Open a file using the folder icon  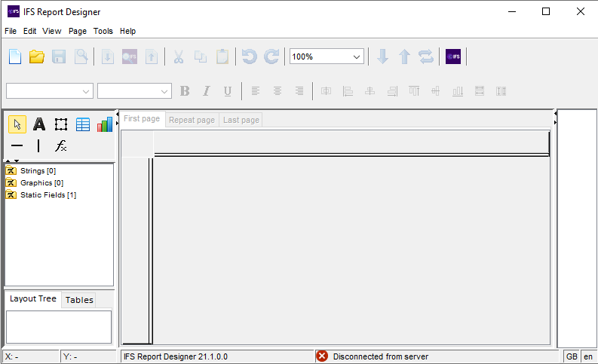[x=37, y=57]
